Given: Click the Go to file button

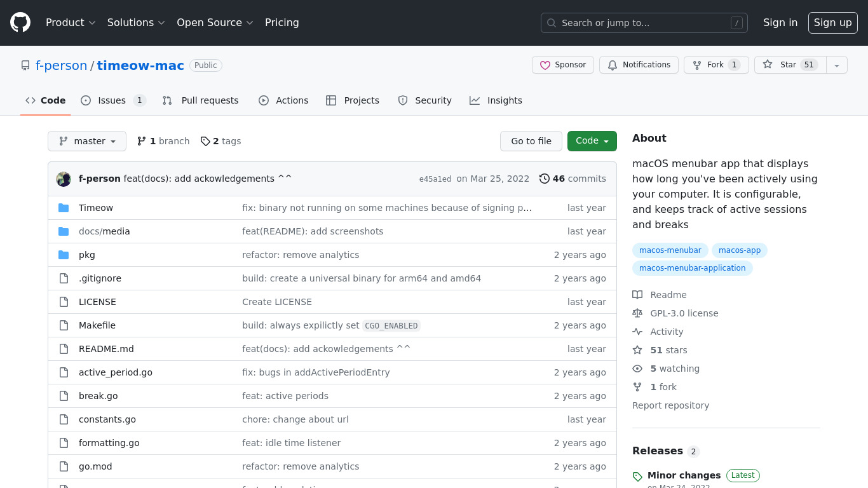Looking at the screenshot, I should coord(531,141).
